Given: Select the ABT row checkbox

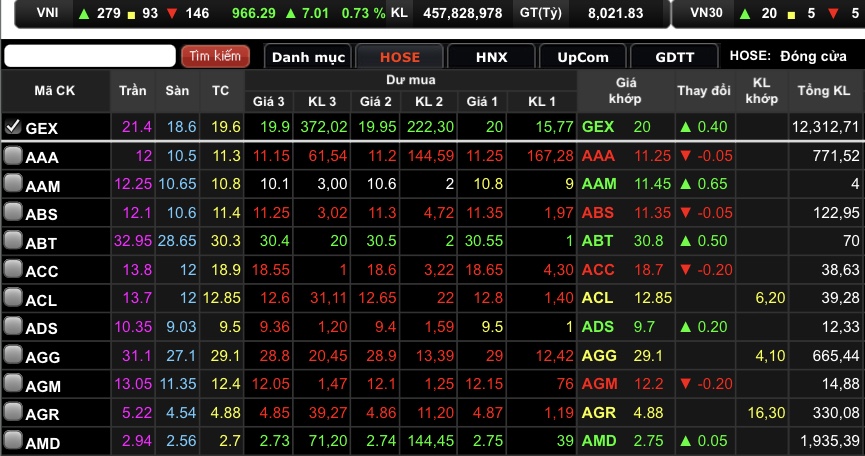Looking at the screenshot, I should click(13, 240).
